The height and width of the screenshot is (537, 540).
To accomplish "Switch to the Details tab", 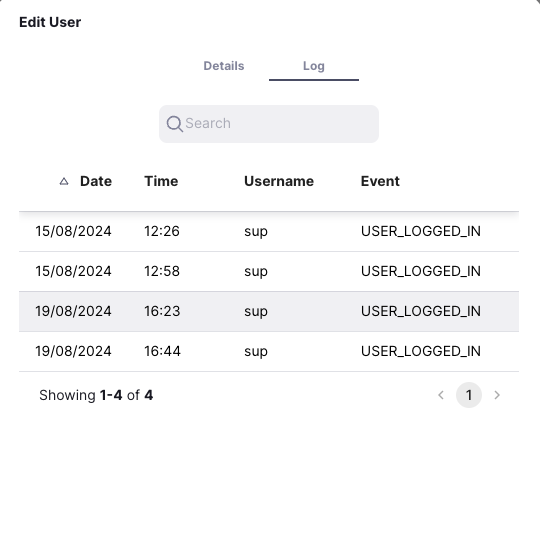I will tap(224, 66).
